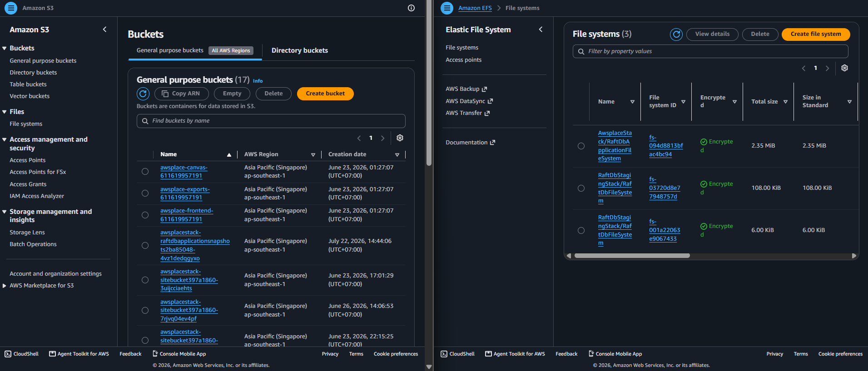Open buckets table settings gear

pyautogui.click(x=400, y=138)
